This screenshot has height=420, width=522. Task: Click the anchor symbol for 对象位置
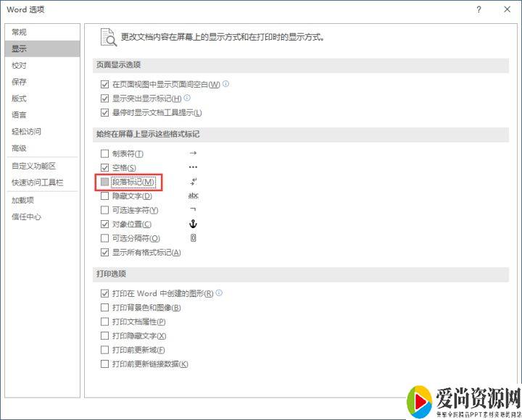click(193, 224)
